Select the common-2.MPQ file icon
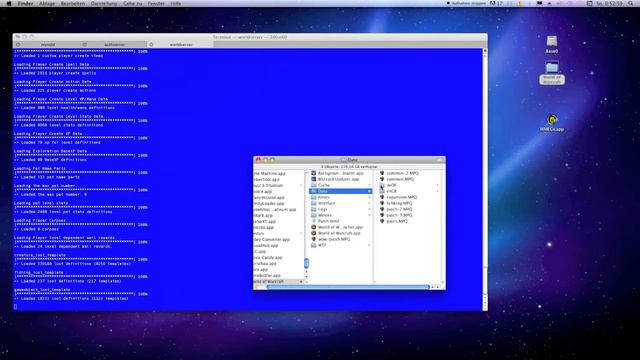The height and width of the screenshot is (360, 640). [382, 173]
